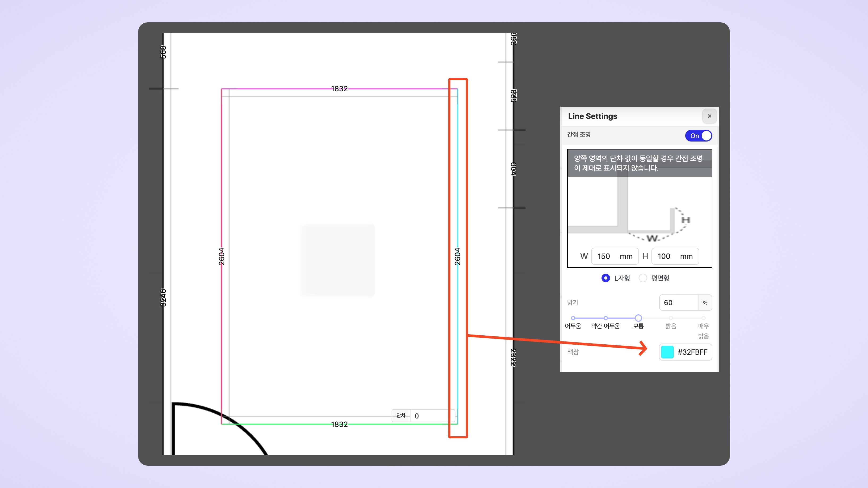The height and width of the screenshot is (488, 868).
Task: Set brightness slider to 약간 어두움 stop
Action: click(606, 318)
